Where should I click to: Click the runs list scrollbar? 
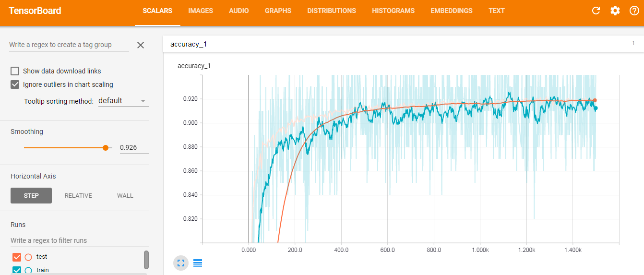[x=146, y=260]
